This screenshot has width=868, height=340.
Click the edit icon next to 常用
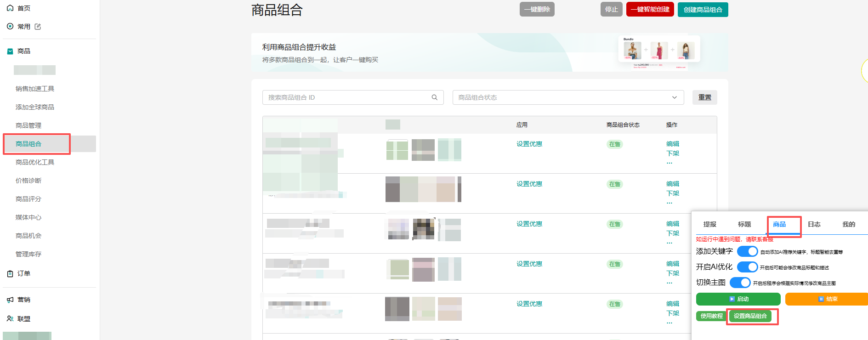[x=38, y=27]
